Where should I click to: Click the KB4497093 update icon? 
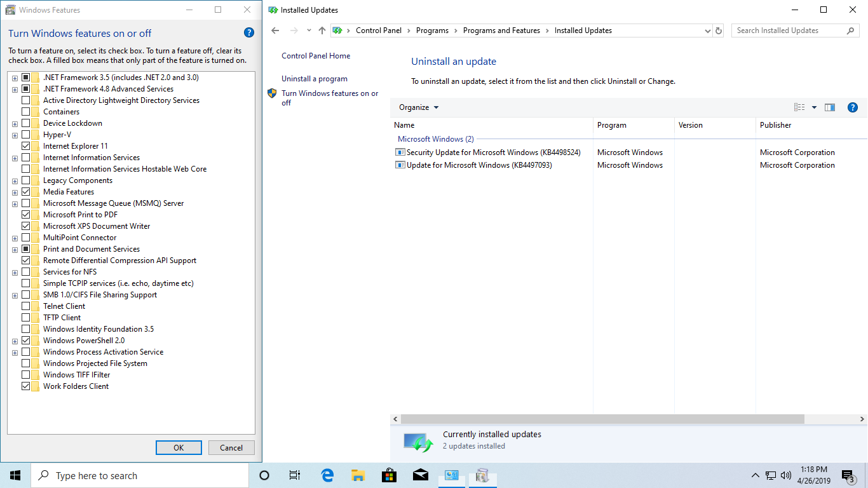pyautogui.click(x=400, y=165)
